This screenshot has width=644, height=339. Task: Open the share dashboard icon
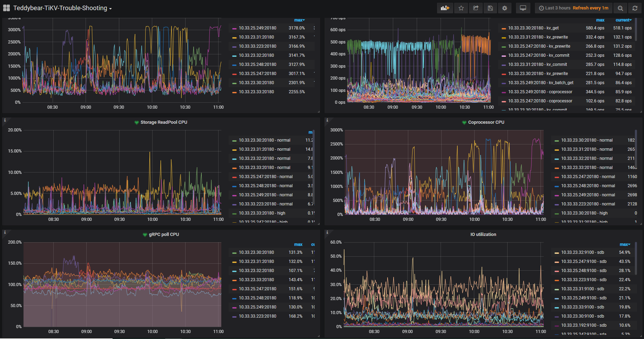[476, 8]
